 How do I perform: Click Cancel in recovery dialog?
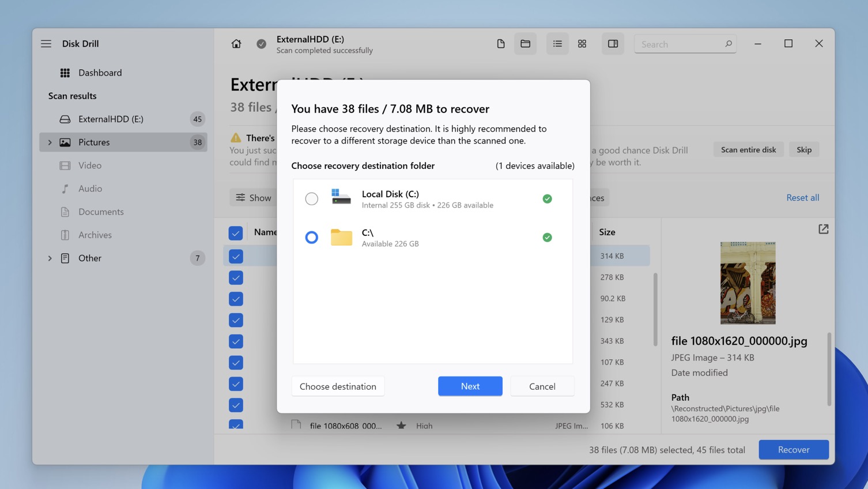pyautogui.click(x=542, y=386)
